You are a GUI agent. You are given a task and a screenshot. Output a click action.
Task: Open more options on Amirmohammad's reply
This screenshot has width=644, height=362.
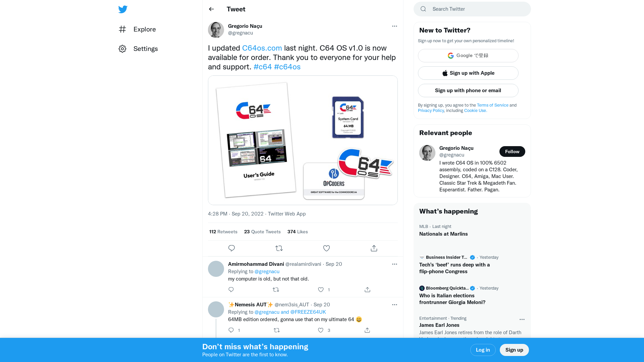tap(394, 264)
